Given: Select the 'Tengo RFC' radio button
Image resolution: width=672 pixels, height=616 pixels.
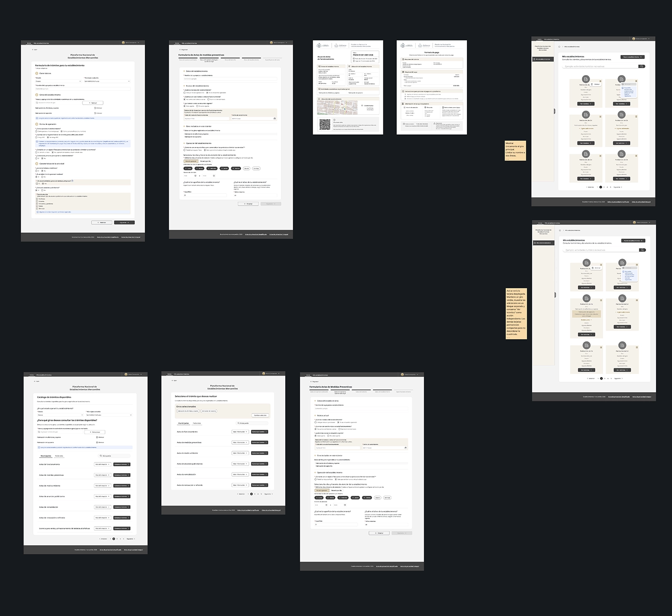Looking at the screenshot, I should click(36, 137).
